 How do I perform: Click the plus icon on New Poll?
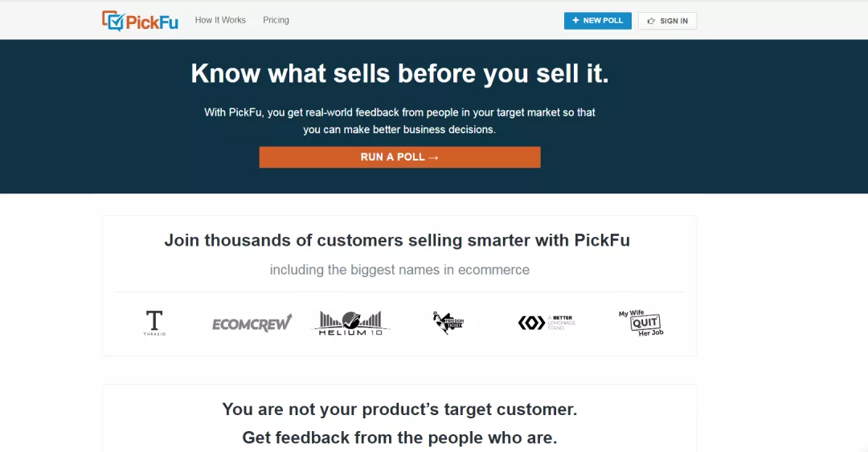pos(575,20)
